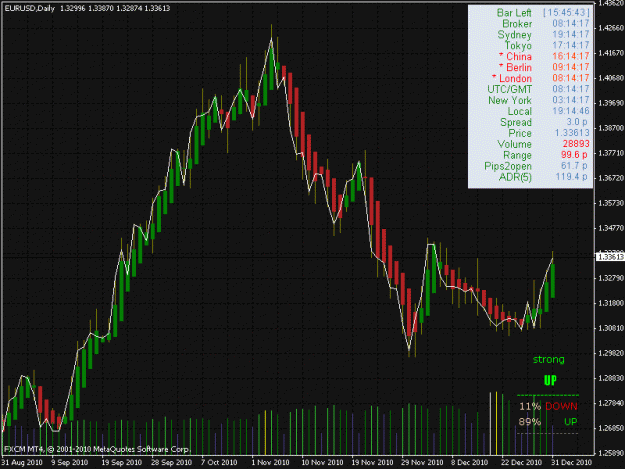Click the green 'strong' trend label
625x469 pixels.
(x=548, y=359)
